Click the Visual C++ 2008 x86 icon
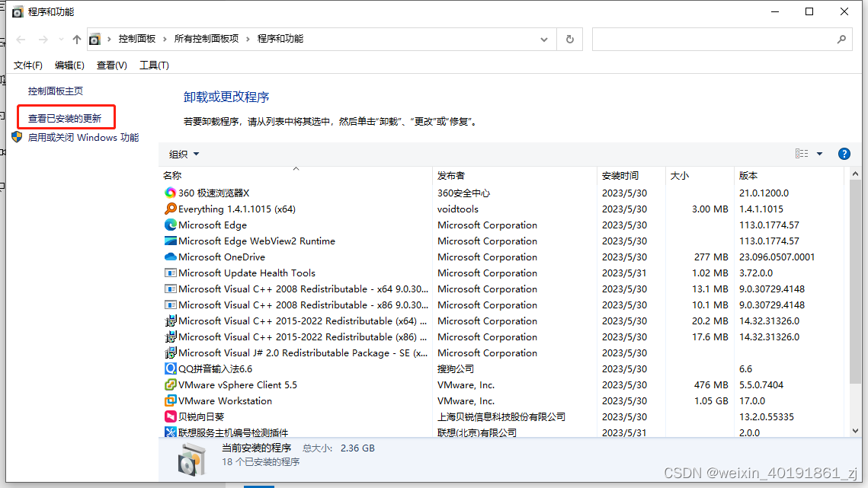 coord(171,305)
